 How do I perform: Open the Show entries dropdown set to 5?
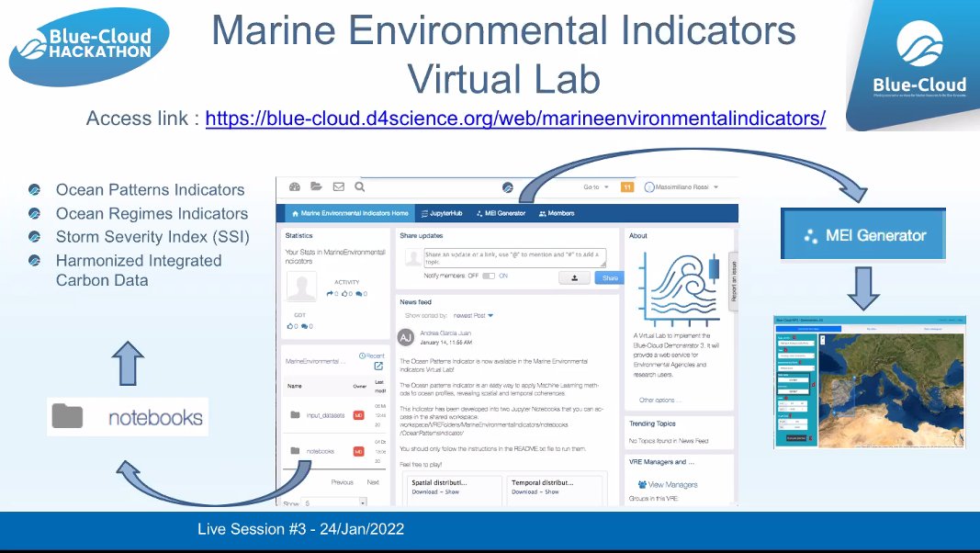click(x=334, y=502)
